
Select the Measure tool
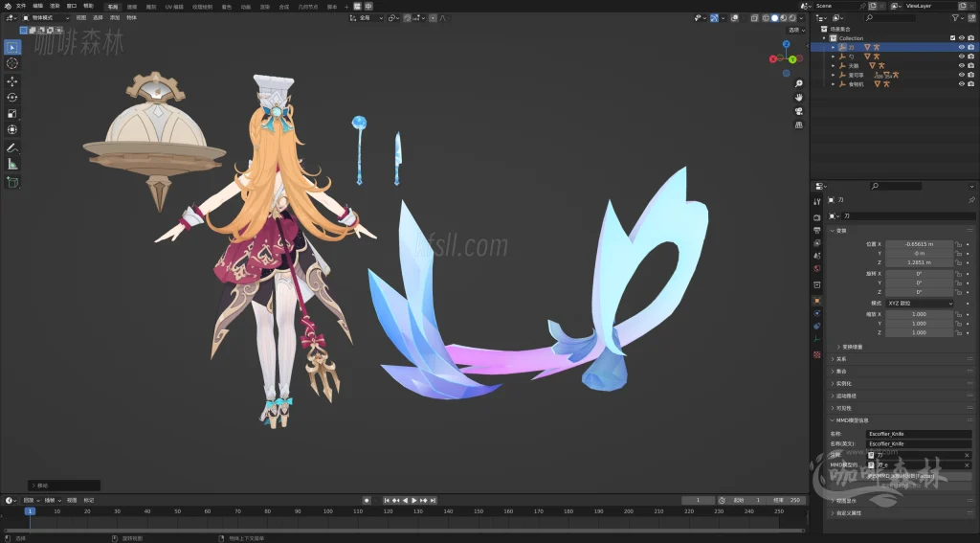tap(11, 164)
